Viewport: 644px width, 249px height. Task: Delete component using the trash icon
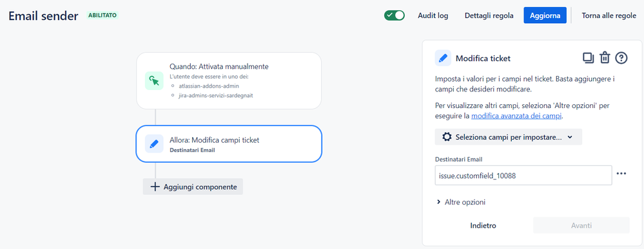(605, 58)
